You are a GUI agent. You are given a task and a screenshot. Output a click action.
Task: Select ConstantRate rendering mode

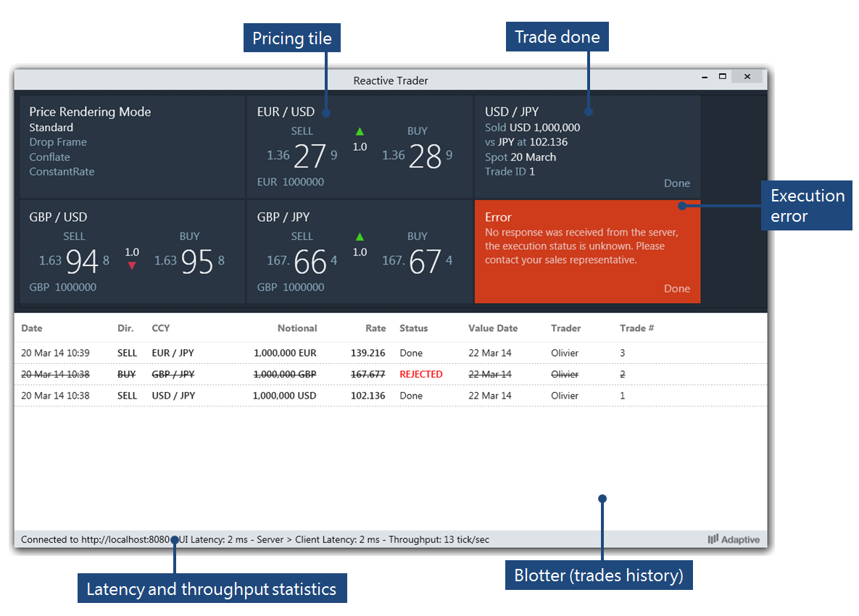(x=62, y=172)
